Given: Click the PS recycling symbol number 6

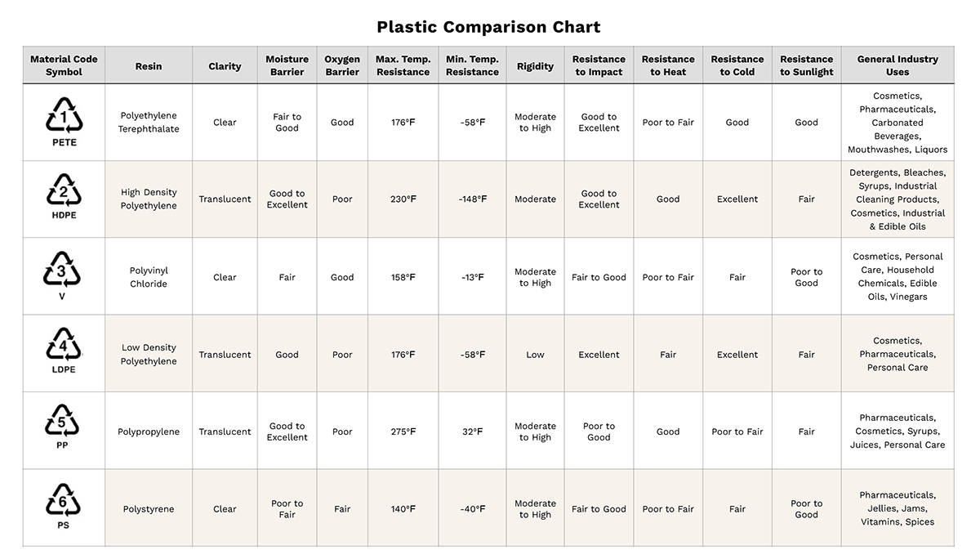Looking at the screenshot, I should [x=63, y=502].
